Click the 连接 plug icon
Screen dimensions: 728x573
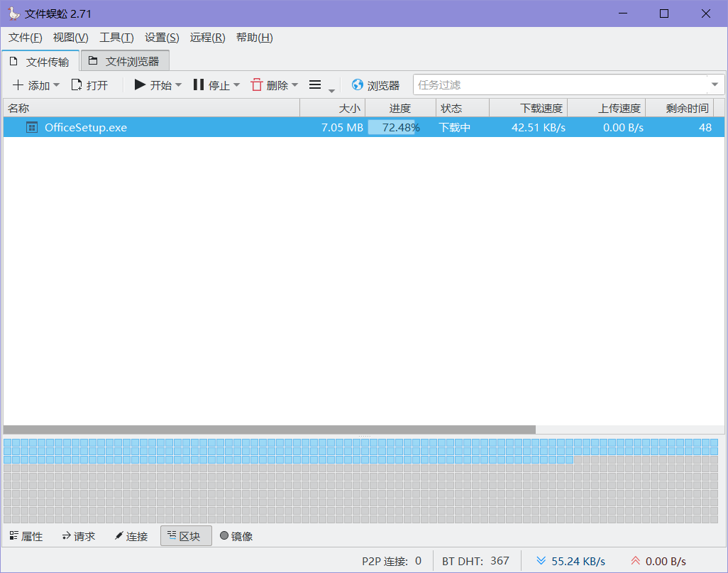point(119,536)
